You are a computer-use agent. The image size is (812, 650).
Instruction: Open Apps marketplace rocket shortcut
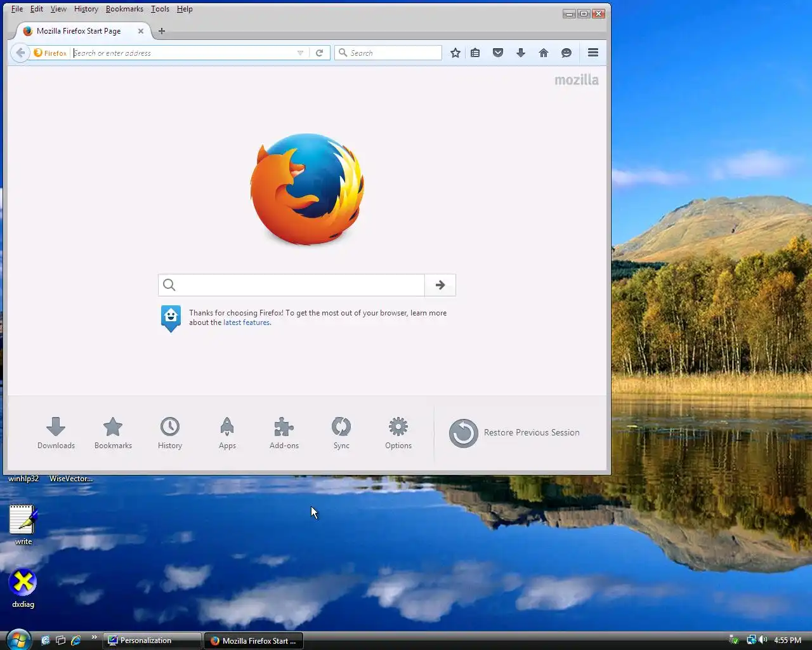pos(227,433)
